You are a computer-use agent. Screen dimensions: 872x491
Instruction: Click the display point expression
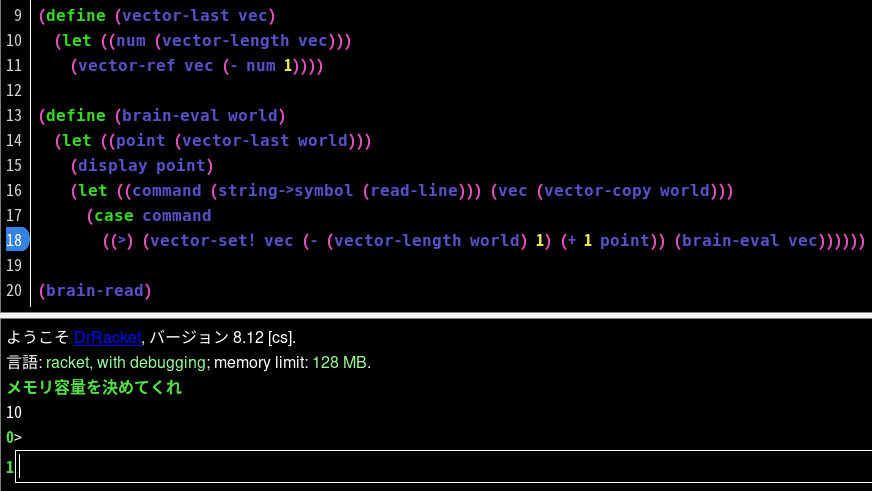click(142, 166)
